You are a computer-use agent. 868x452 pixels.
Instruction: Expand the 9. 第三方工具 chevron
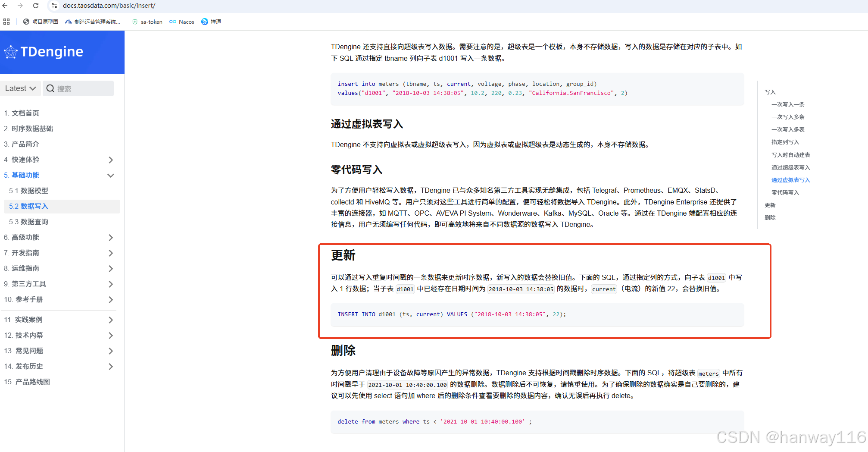point(111,284)
